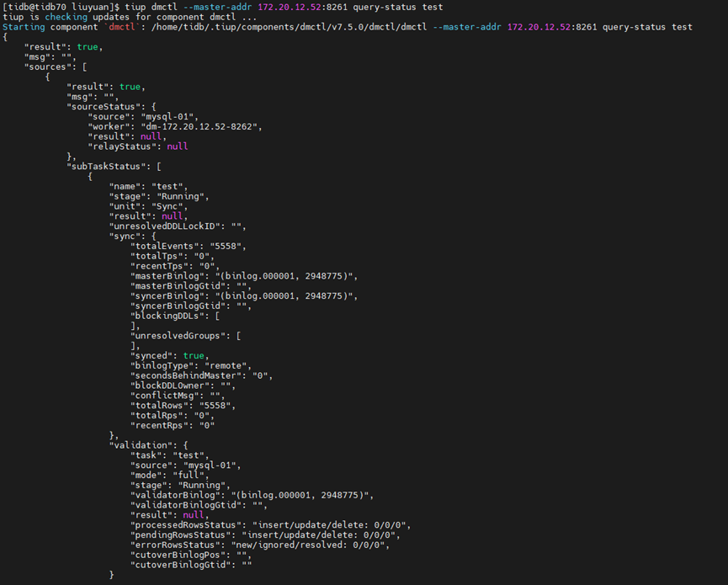The image size is (728, 585).
Task: Select the "unresolvedDDLLockID" line
Action: (178, 226)
